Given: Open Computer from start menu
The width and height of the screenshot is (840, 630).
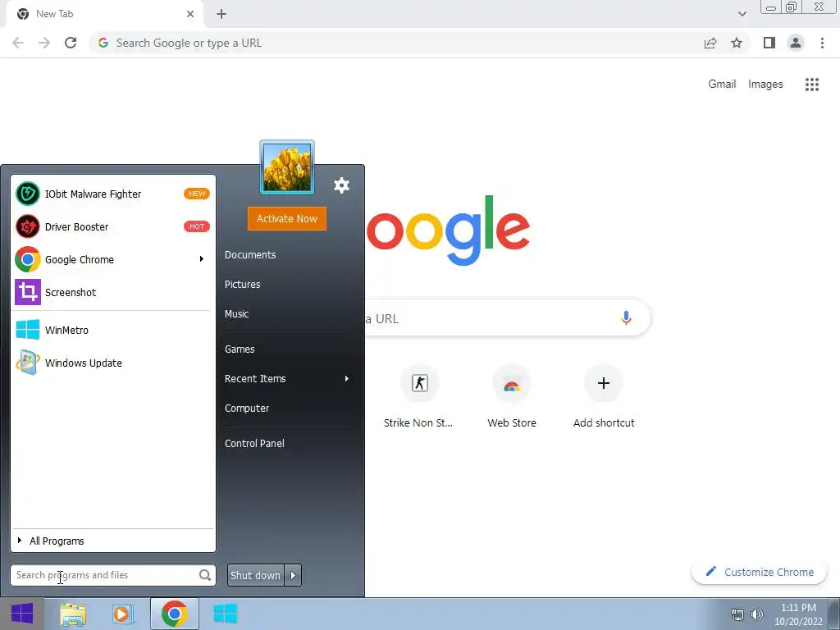Looking at the screenshot, I should click(x=246, y=409).
